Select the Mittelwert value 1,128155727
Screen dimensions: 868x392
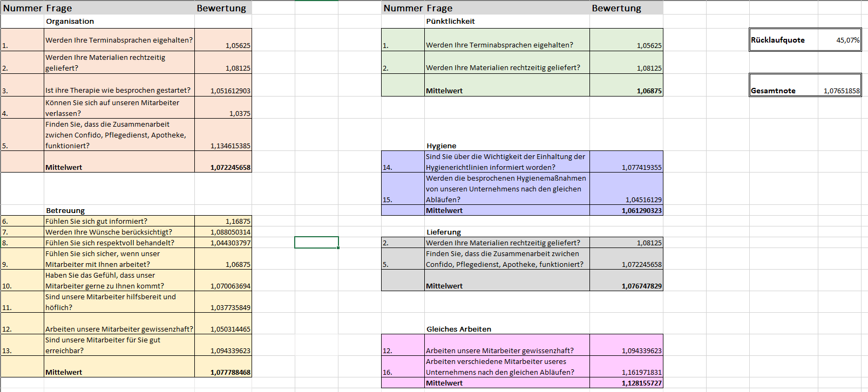(x=626, y=383)
